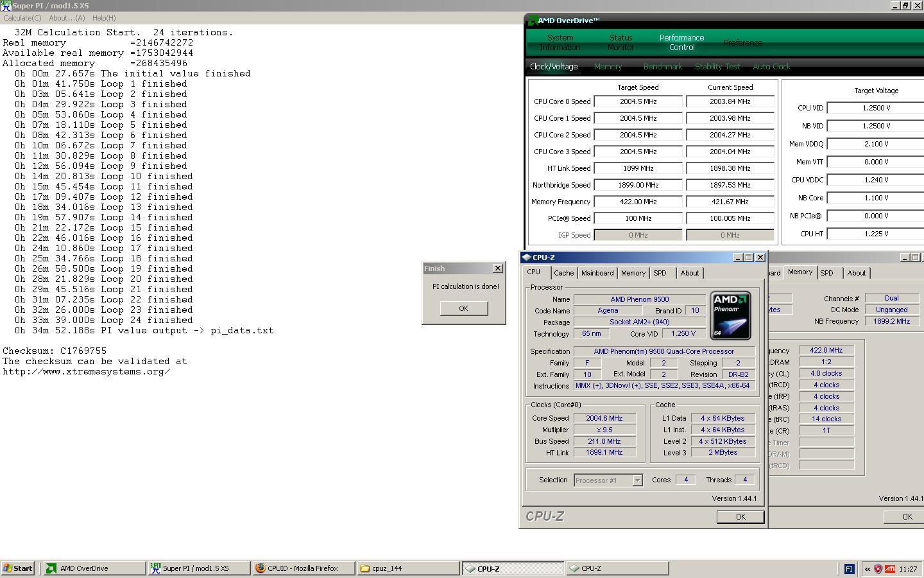Click the language indicator FI in tray
This screenshot has height=578, width=924.
point(849,568)
